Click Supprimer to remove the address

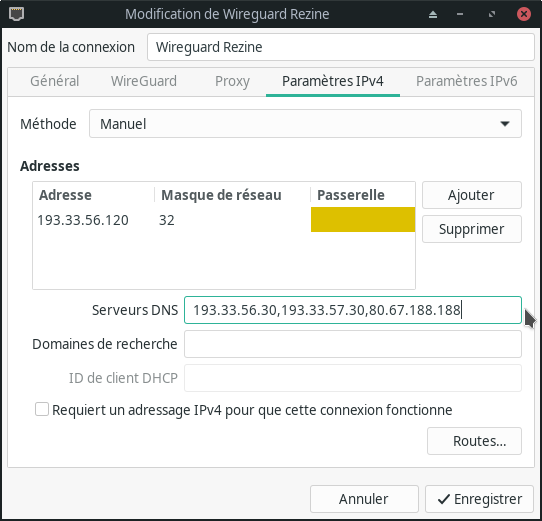(x=471, y=229)
